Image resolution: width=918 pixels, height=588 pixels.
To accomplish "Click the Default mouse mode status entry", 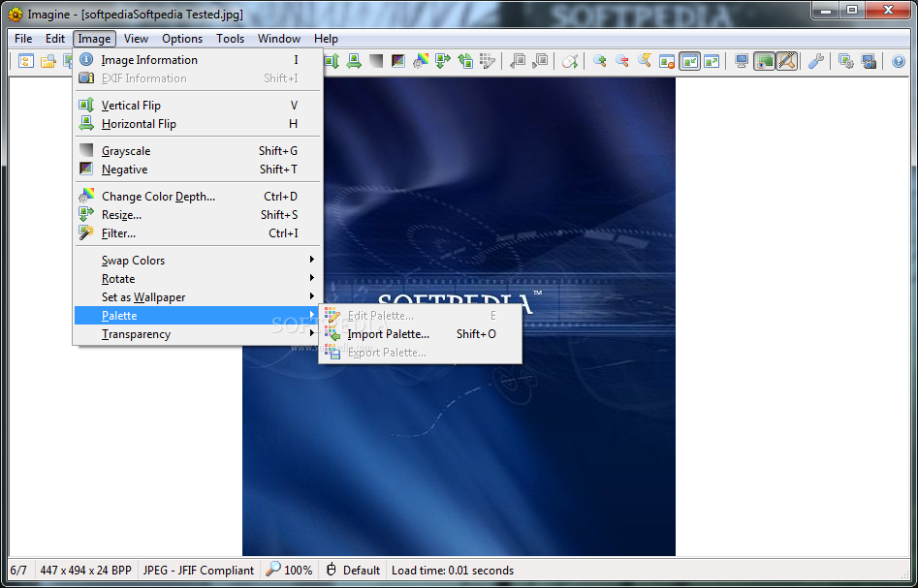I will (353, 571).
